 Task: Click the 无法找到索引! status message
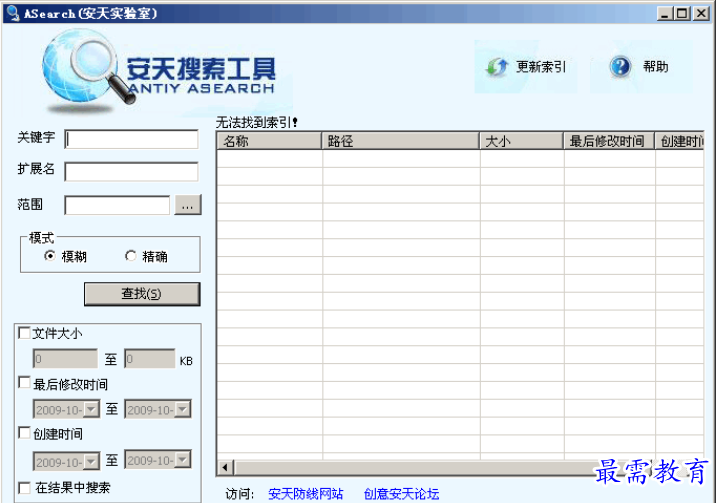coord(257,122)
